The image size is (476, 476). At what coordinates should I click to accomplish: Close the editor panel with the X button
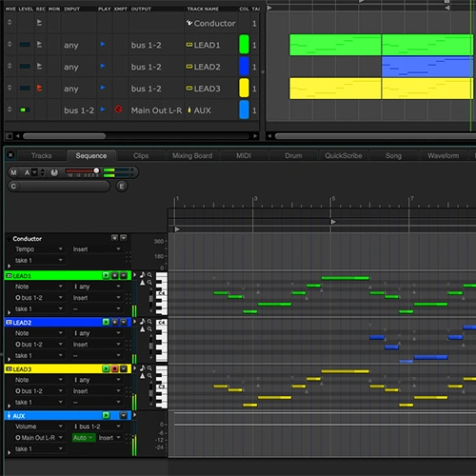tap(10, 155)
